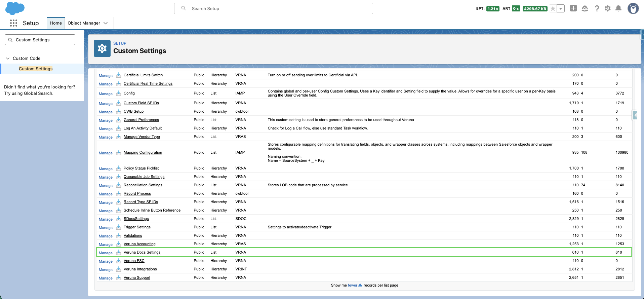Image resolution: width=644 pixels, height=299 pixels.
Task: Click the Settings to activate/deactivate Trigger description
Action: [x=299, y=227]
